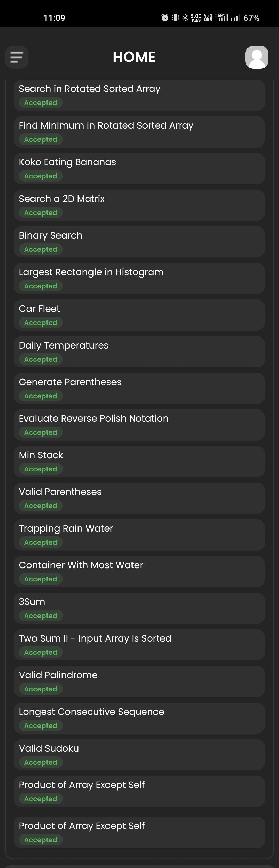Open Longest Consecutive Sequence problem

(x=139, y=718)
